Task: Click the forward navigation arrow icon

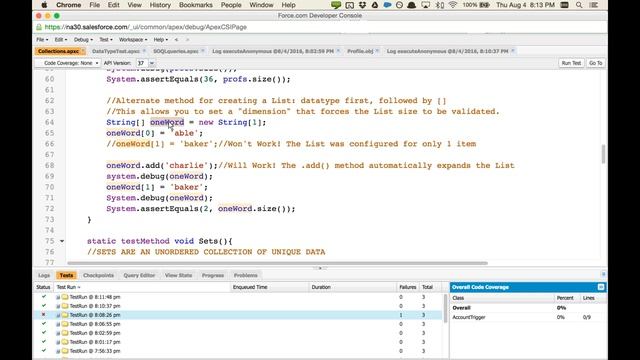Action: pyautogui.click(x=187, y=40)
